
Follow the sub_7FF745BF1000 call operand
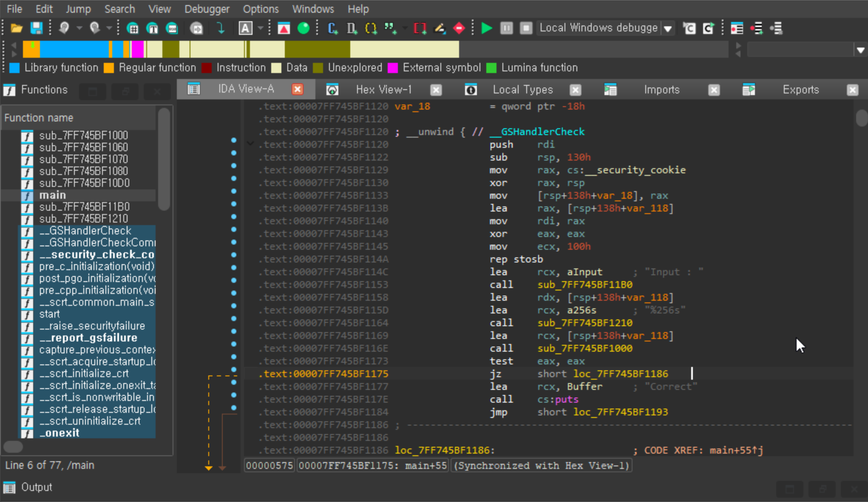(584, 348)
